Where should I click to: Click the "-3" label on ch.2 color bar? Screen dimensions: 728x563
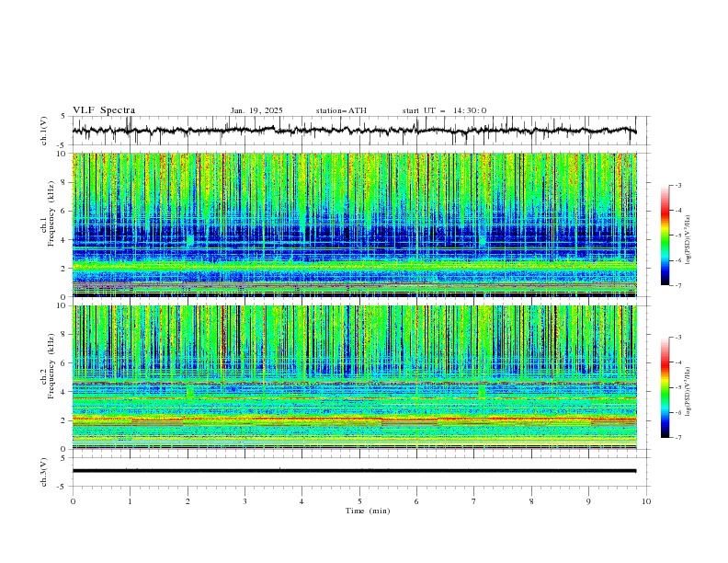point(678,338)
